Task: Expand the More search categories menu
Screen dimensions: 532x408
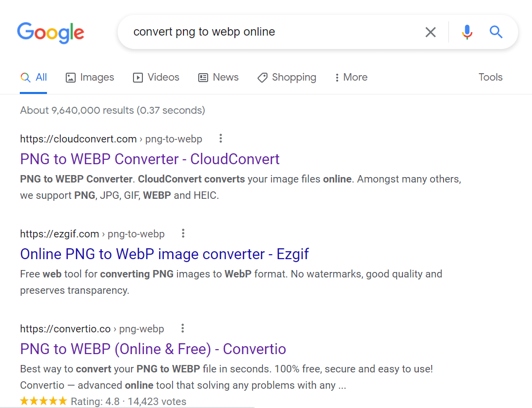Action: pos(351,77)
